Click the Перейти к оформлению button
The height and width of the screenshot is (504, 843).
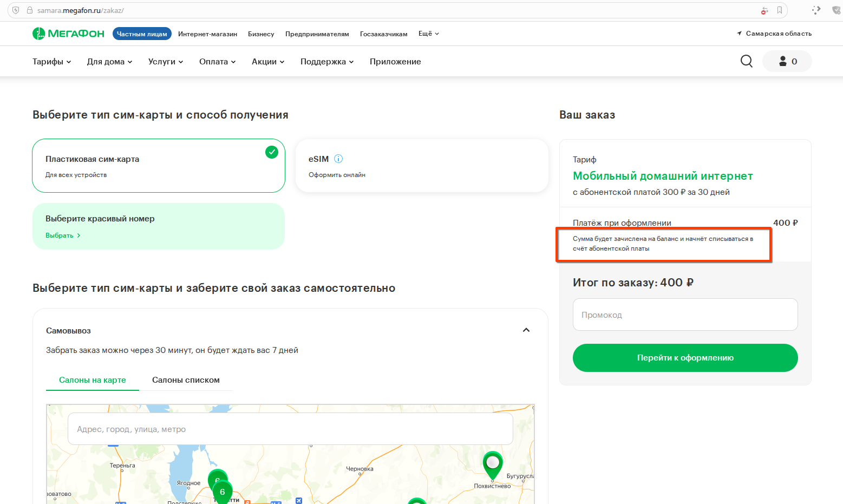685,358
